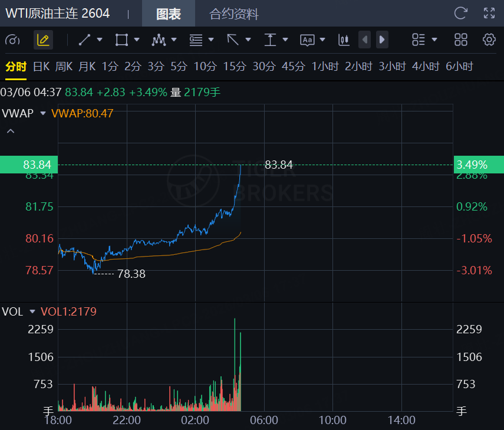The height and width of the screenshot is (430, 504).
Task: Select the arrow pointer drawing tool
Action: 233,40
